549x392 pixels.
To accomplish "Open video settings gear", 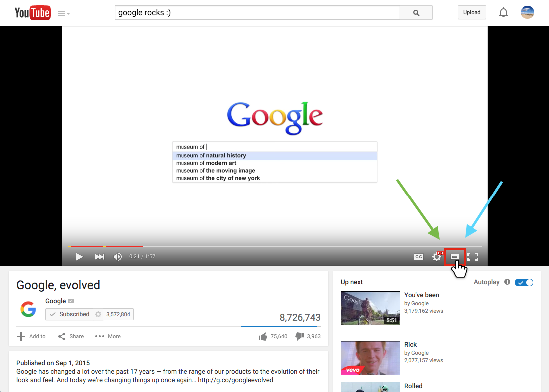I will click(437, 257).
